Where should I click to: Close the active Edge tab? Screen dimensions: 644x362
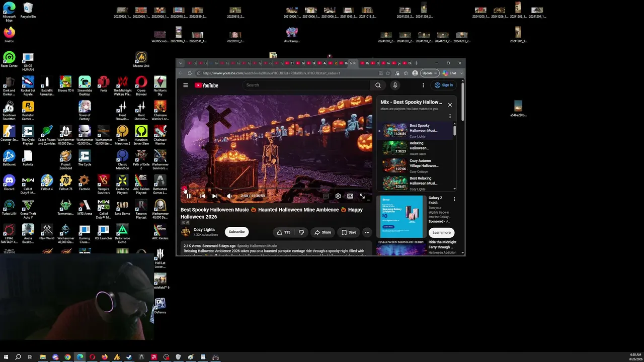355,63
